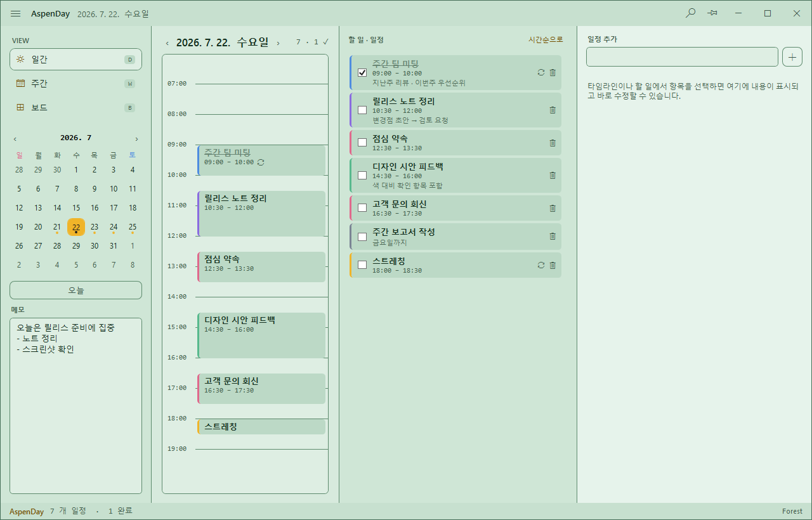812x520 pixels.
Task: Click the 일정 추가 input field
Action: (682, 56)
